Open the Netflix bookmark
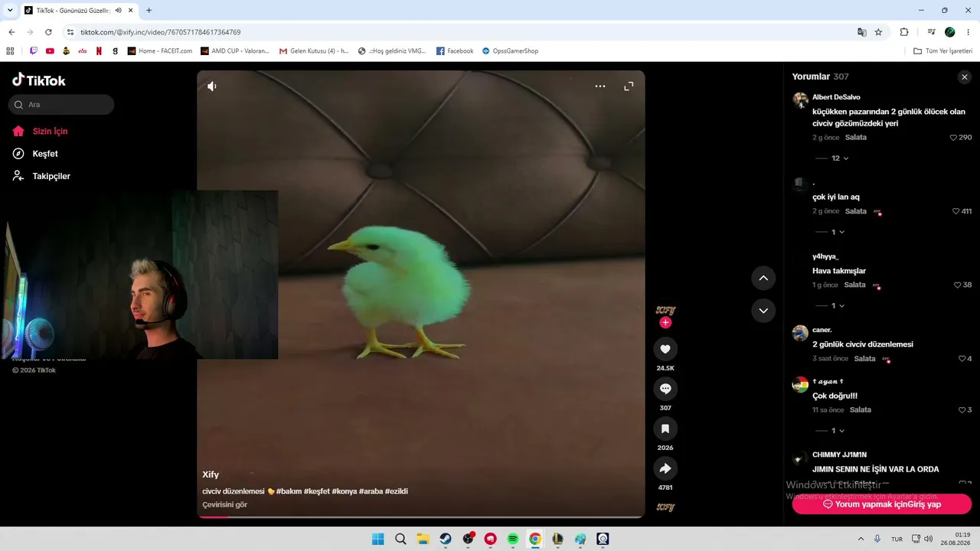The height and width of the screenshot is (551, 980). coord(99,51)
